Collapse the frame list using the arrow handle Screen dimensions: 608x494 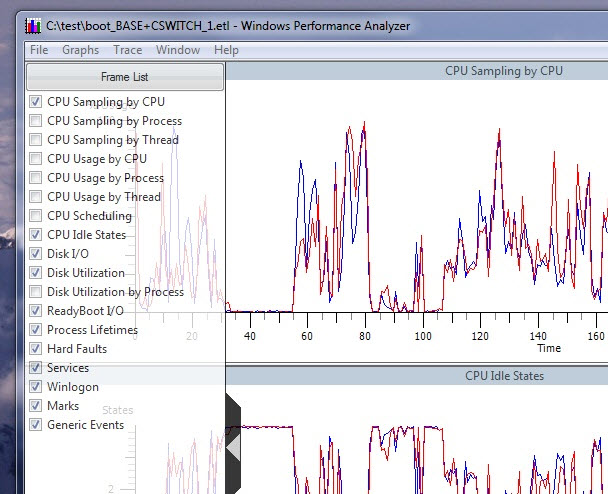click(x=233, y=446)
